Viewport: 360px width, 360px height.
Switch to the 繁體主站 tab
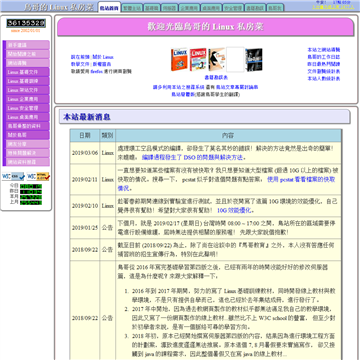pos(131,8)
